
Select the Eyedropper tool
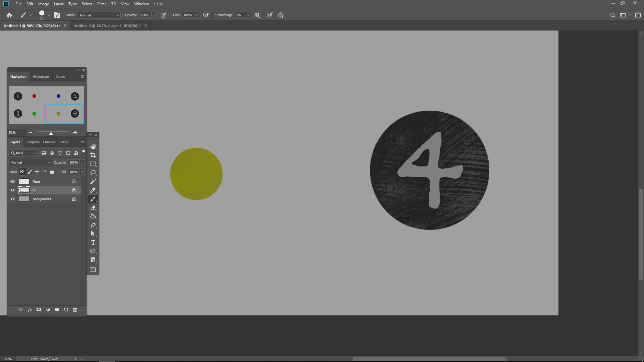tap(93, 190)
